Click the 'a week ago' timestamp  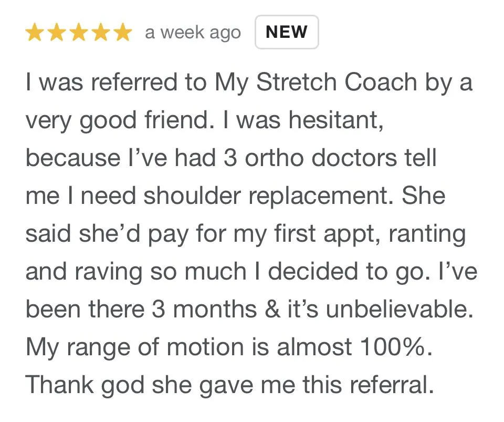(193, 33)
